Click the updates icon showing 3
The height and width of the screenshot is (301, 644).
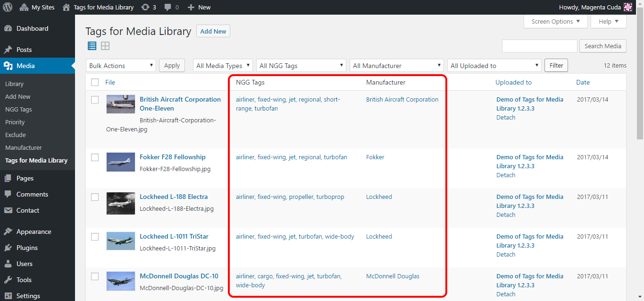point(149,7)
